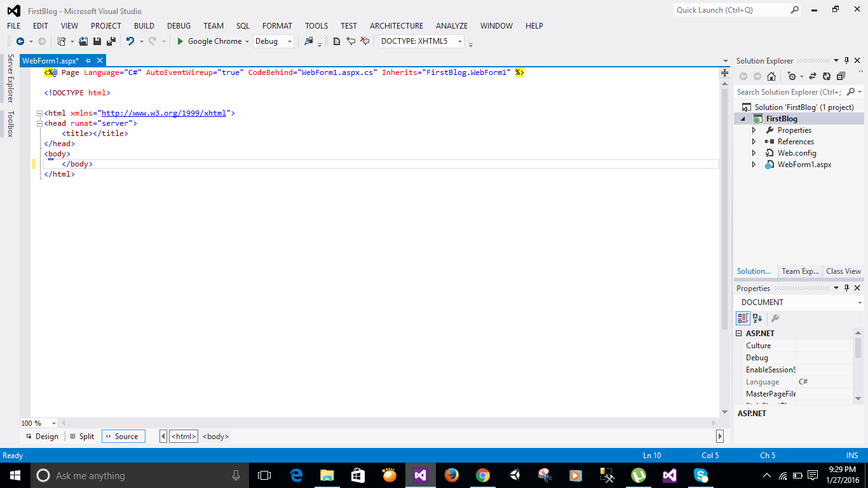Click the Save All toolbar icon

click(x=111, y=41)
